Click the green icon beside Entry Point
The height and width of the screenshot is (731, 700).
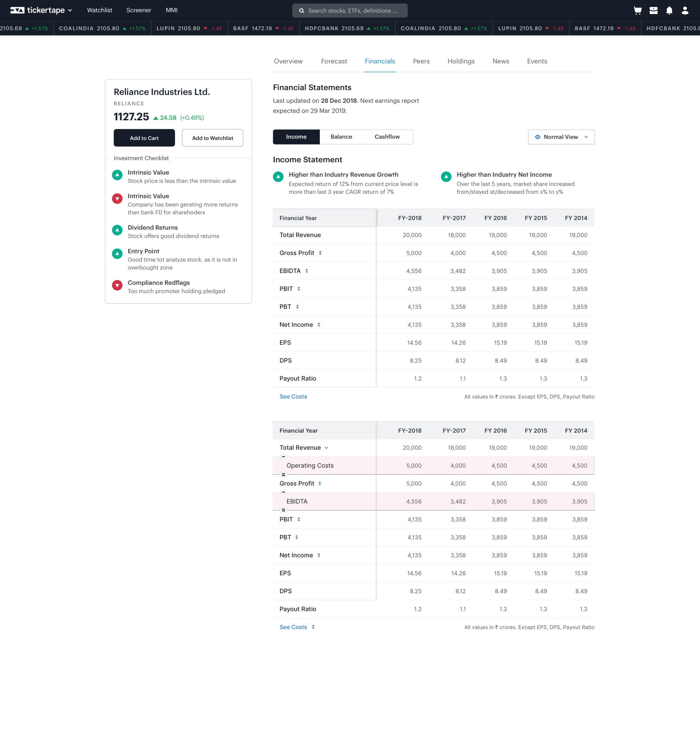tap(117, 254)
